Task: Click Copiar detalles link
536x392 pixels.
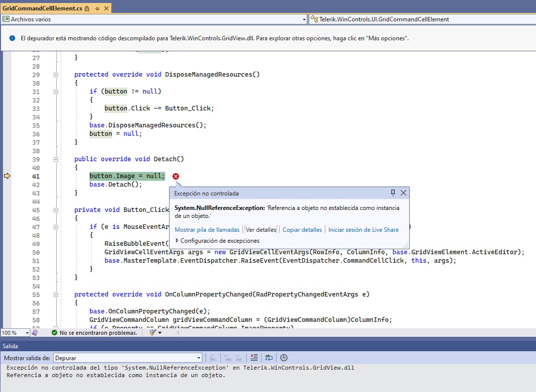Action: tap(302, 230)
